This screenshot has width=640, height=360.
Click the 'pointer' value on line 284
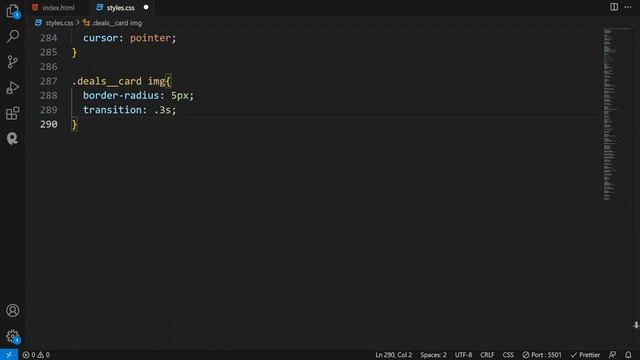(150, 38)
